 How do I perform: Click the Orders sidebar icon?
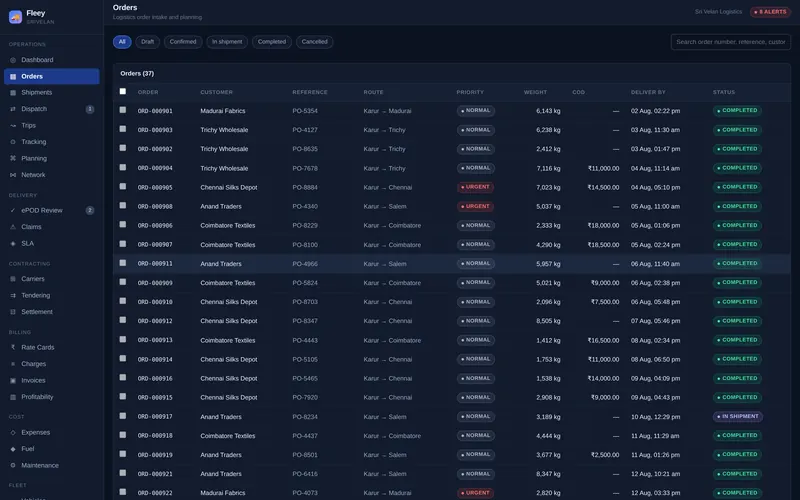pos(13,77)
